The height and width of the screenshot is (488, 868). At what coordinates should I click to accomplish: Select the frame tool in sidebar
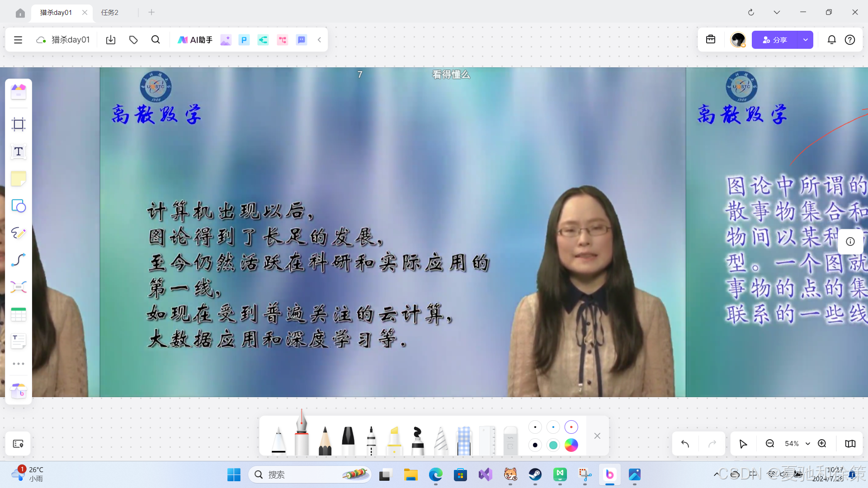coord(19,124)
